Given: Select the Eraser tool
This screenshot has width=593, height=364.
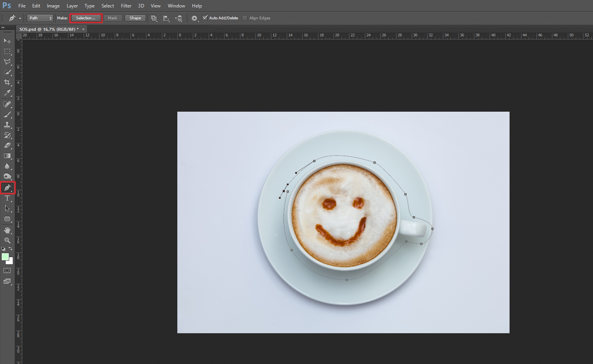Looking at the screenshot, I should 7,145.
